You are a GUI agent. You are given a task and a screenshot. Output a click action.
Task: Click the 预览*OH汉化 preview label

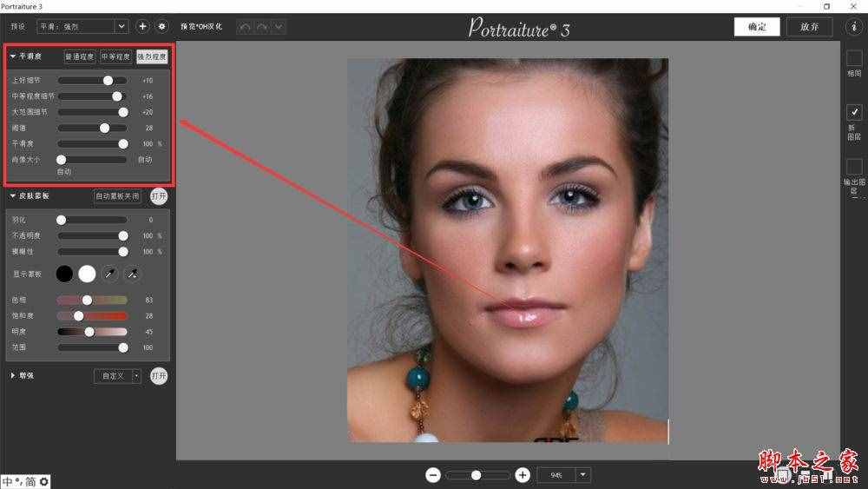[201, 27]
